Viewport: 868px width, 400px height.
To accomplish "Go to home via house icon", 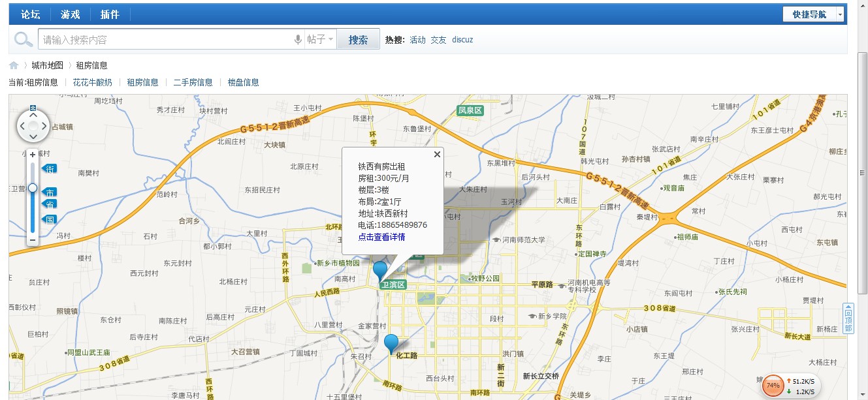I will (x=14, y=65).
